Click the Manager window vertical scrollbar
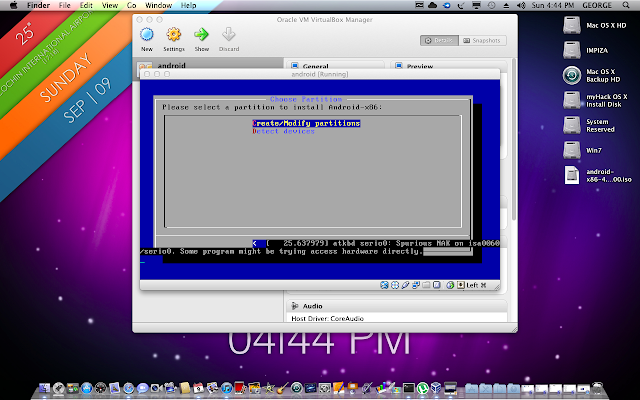Image resolution: width=640 pixels, height=400 pixels. pyautogui.click(x=514, y=139)
